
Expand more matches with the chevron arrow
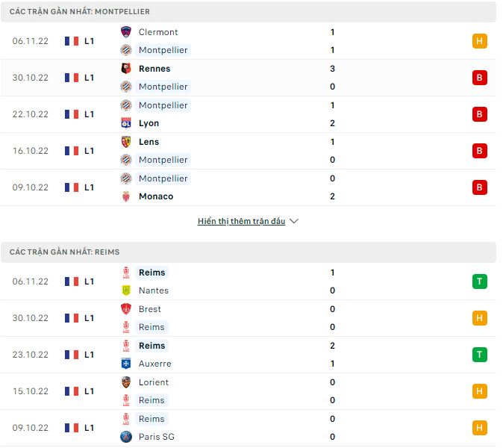click(x=293, y=222)
